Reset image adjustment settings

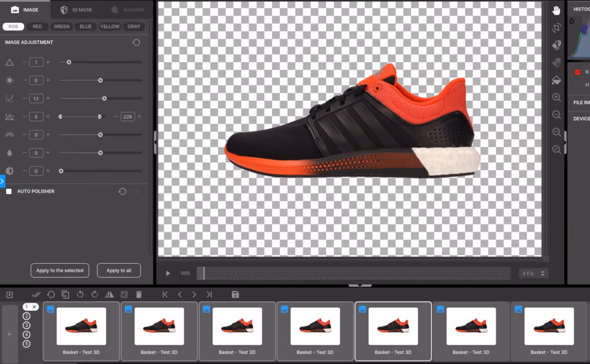(136, 43)
